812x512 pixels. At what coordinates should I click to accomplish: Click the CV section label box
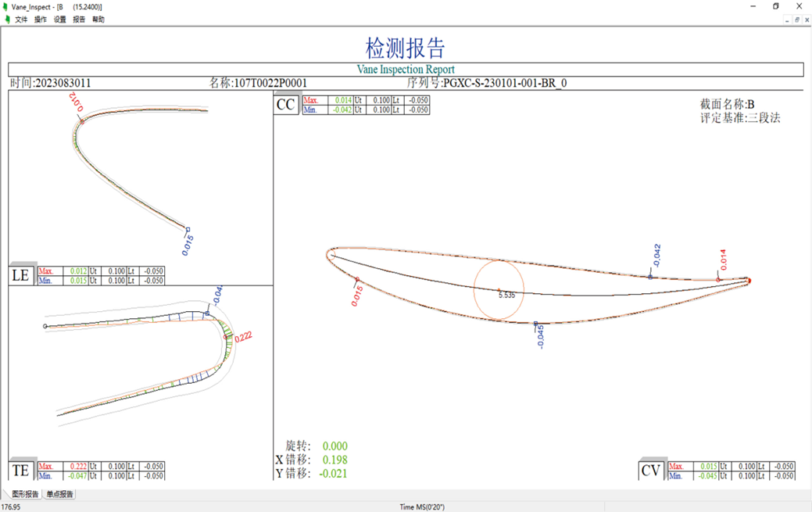[651, 471]
